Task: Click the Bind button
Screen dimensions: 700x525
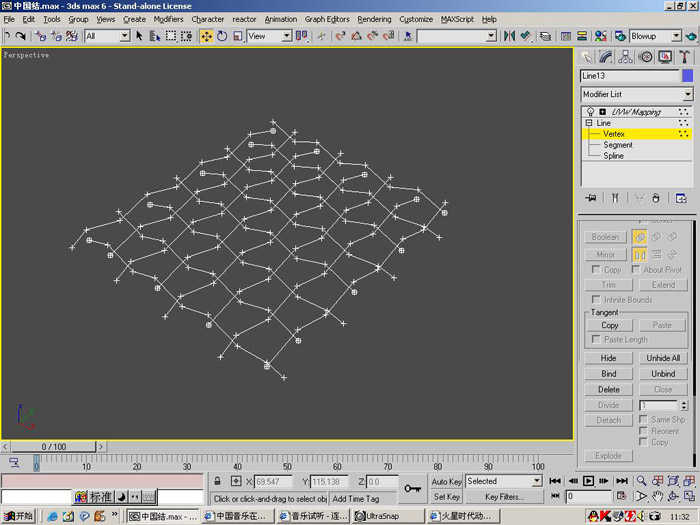Action: pyautogui.click(x=608, y=374)
